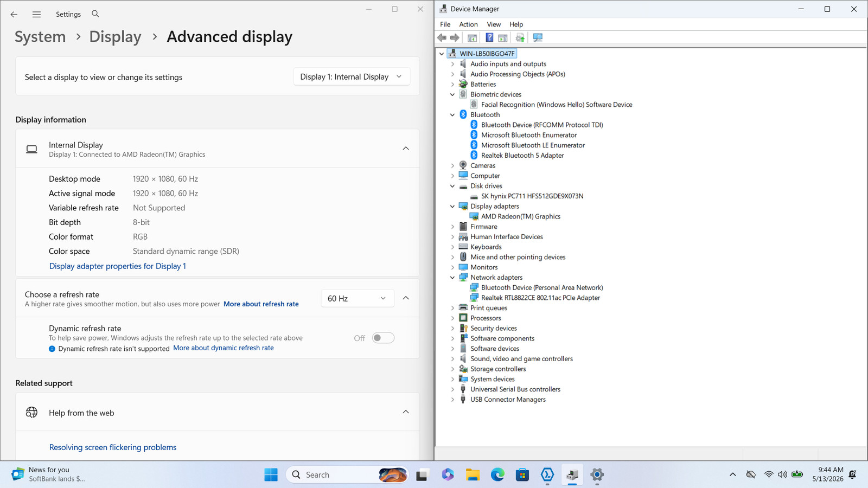Viewport: 868px width, 488px height.
Task: Click the Back arrow in Device Manager toolbar
Action: click(442, 37)
